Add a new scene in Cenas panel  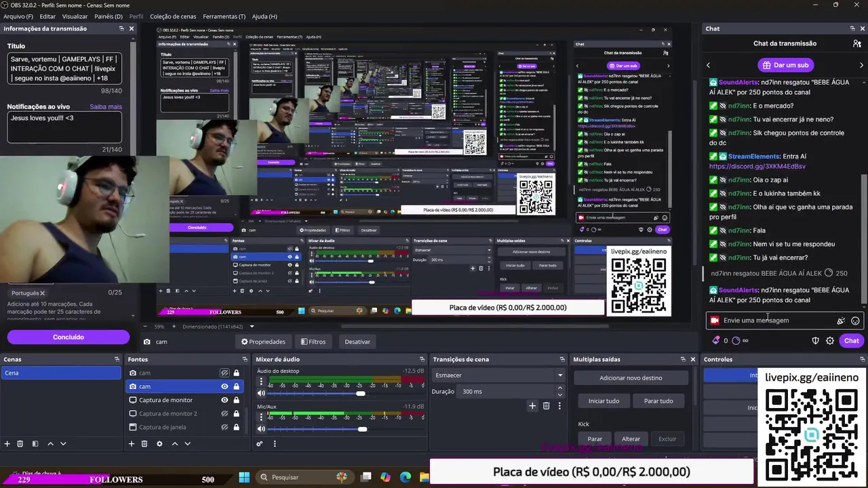tap(7, 444)
